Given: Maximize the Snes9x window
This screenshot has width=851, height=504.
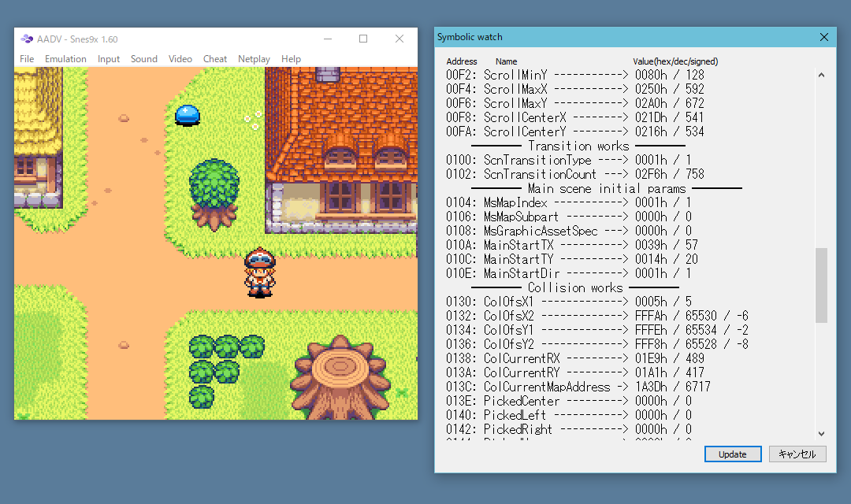Looking at the screenshot, I should (363, 39).
